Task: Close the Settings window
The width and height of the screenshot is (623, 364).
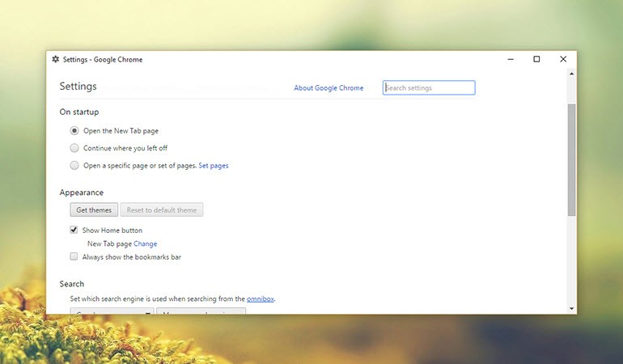Action: pyautogui.click(x=563, y=59)
